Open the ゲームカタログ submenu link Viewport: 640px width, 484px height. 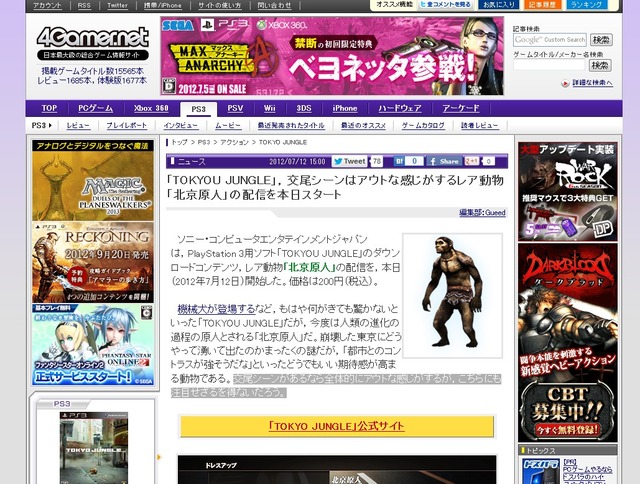coord(423,125)
